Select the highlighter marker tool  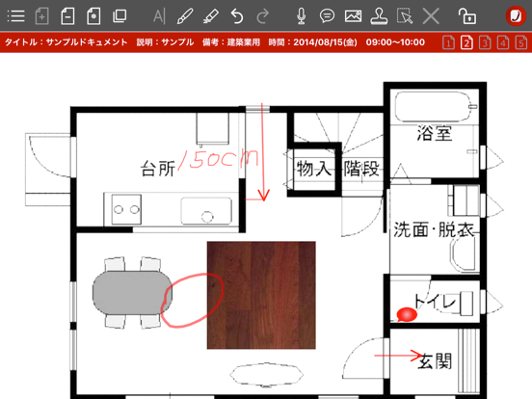click(x=210, y=16)
